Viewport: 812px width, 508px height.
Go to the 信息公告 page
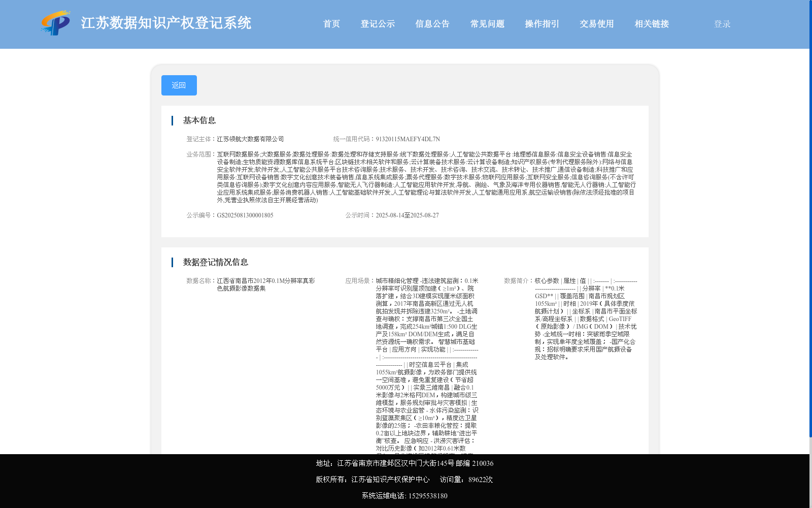coord(432,24)
